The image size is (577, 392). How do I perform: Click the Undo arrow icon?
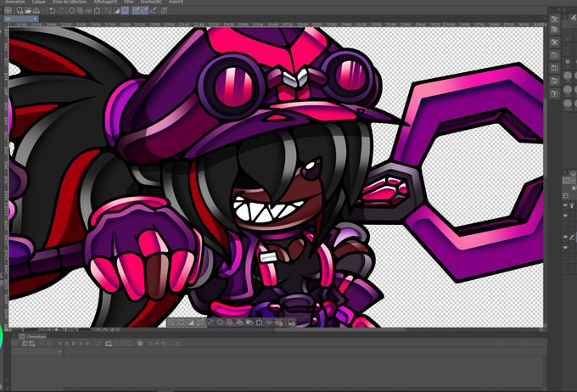[53, 10]
